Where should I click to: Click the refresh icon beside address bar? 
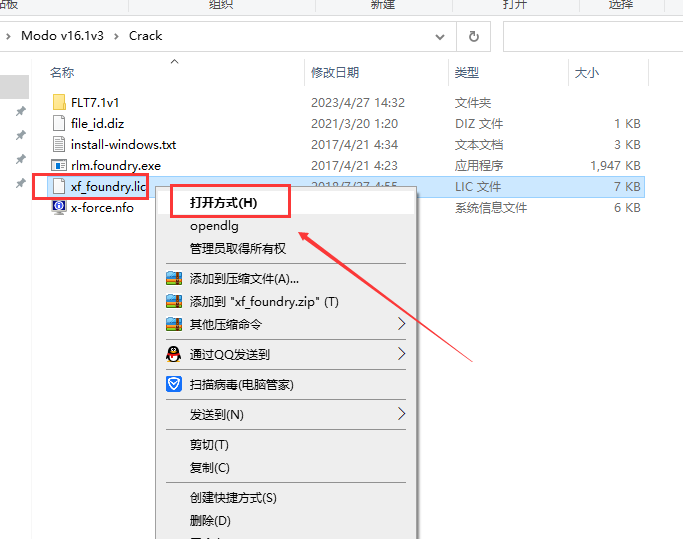click(x=473, y=36)
